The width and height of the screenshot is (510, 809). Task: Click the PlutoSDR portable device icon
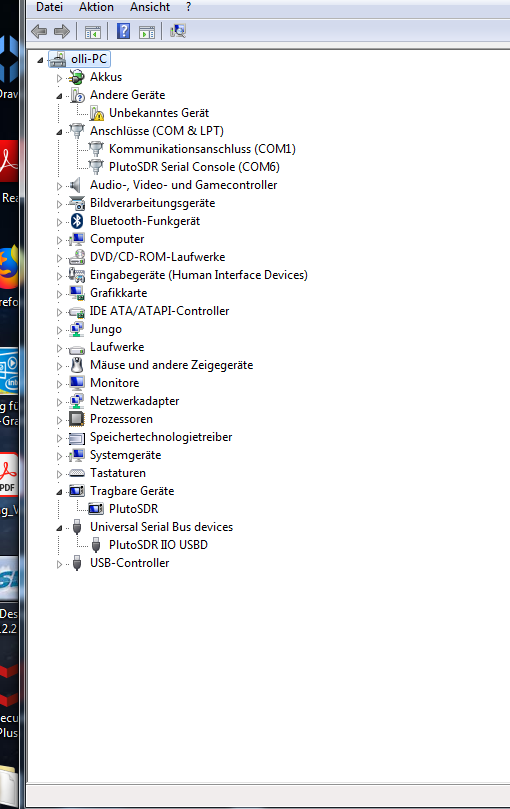coord(95,509)
